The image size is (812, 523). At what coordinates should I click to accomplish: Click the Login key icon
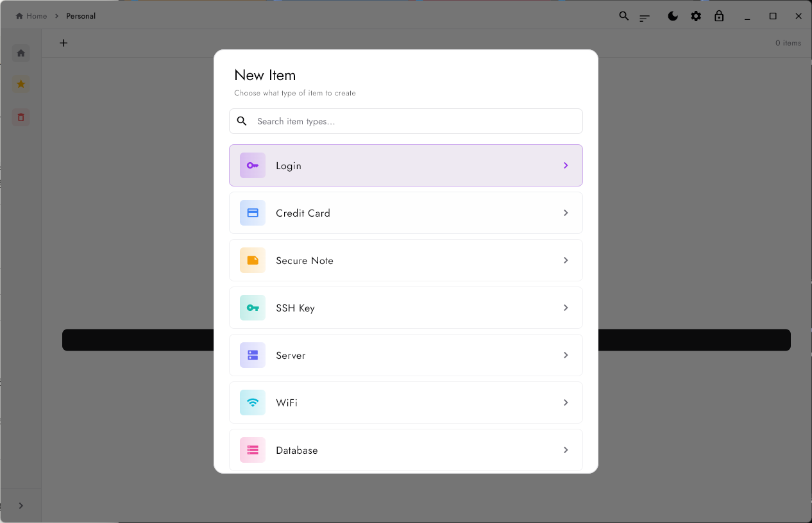click(x=253, y=165)
